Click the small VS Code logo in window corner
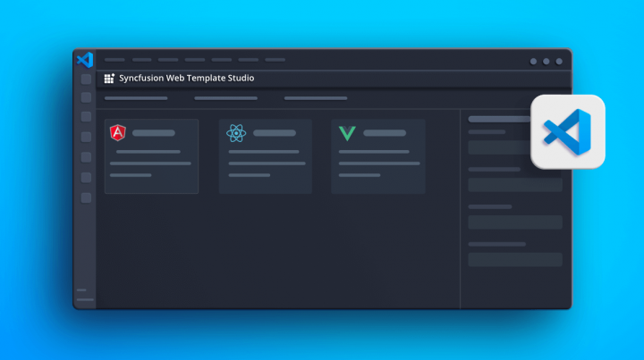Viewport: 644px width, 360px height. point(85,60)
